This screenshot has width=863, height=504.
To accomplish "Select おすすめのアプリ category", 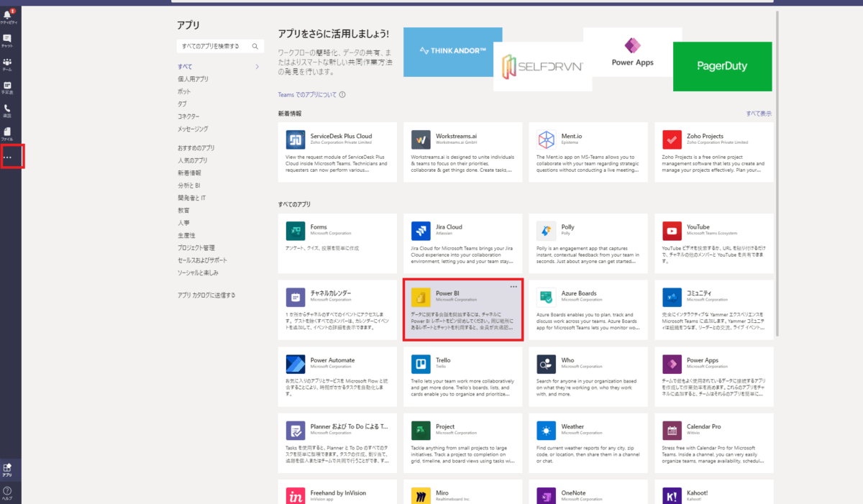I will click(x=196, y=148).
